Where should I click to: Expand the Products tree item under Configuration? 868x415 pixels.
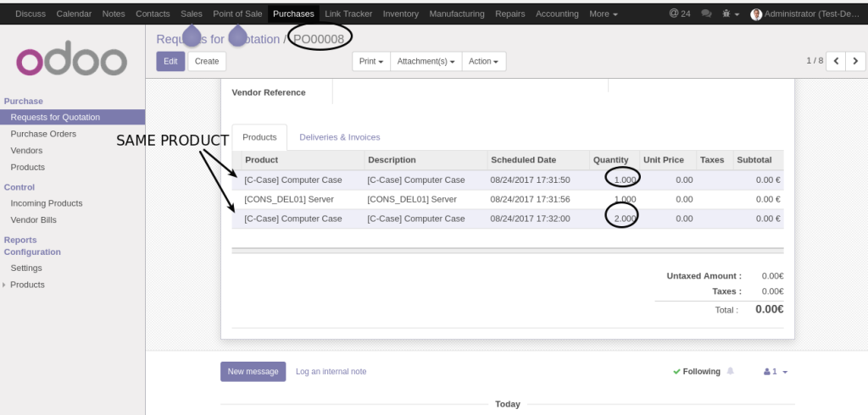(x=4, y=285)
